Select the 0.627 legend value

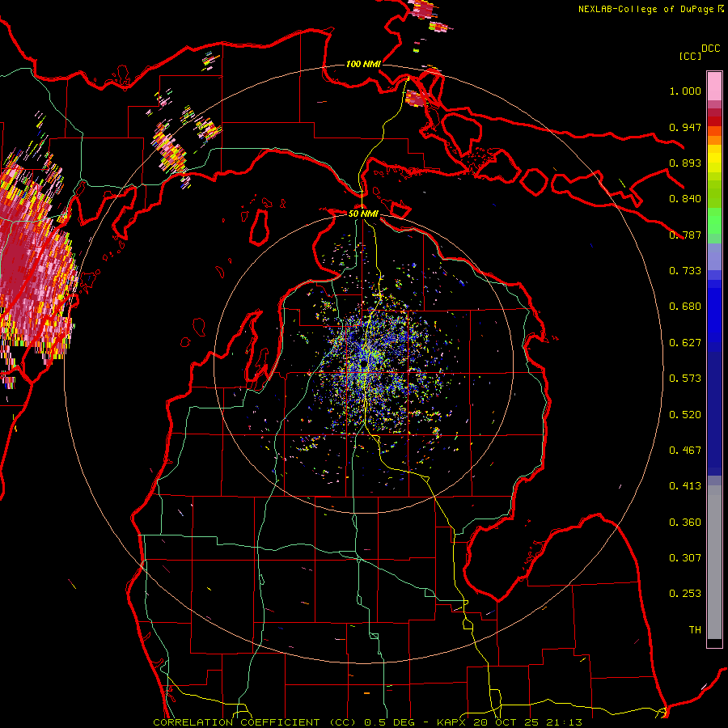point(685,343)
